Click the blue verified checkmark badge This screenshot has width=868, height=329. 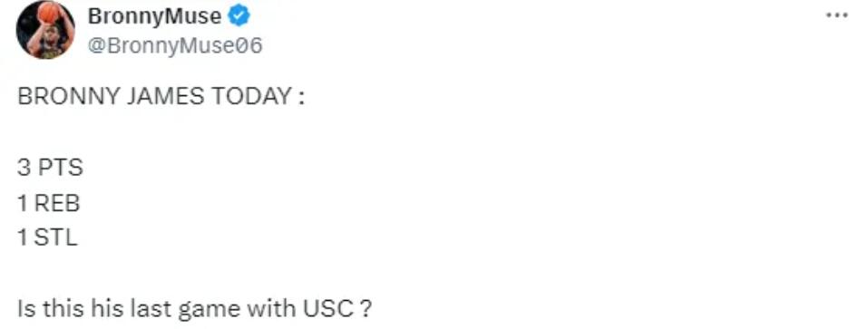point(239,16)
